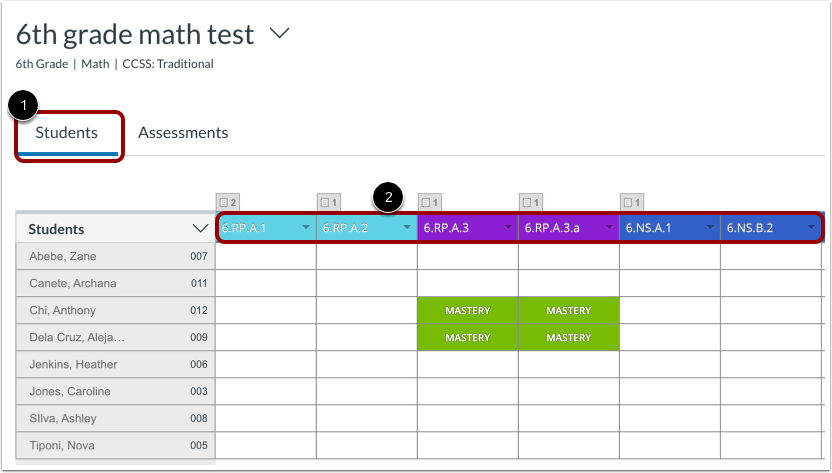Expand the 6th grade math test title chevron

tap(279, 33)
